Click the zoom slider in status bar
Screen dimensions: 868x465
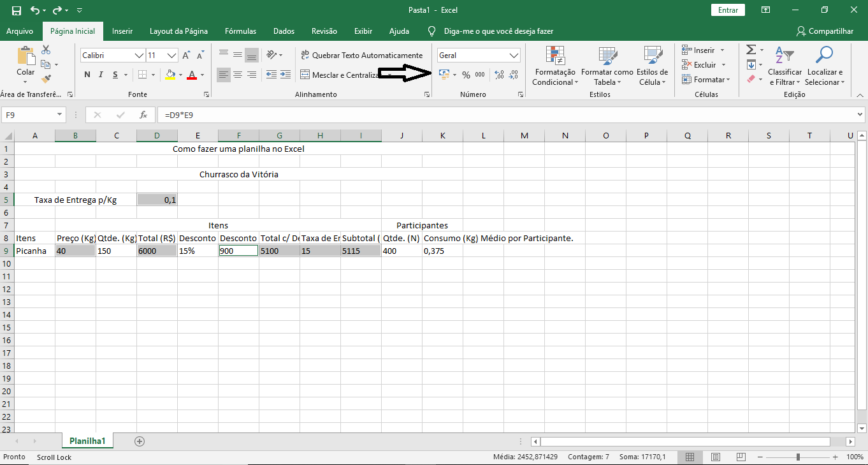coord(798,457)
